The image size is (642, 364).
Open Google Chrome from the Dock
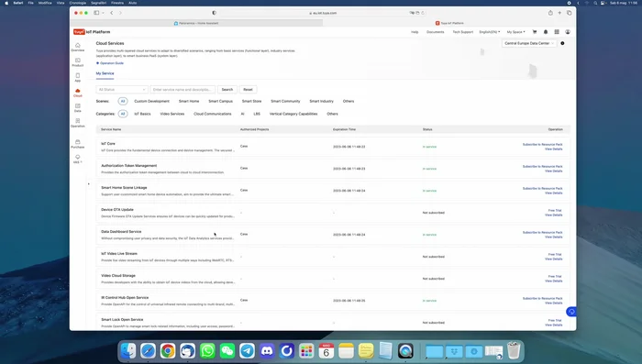point(168,351)
